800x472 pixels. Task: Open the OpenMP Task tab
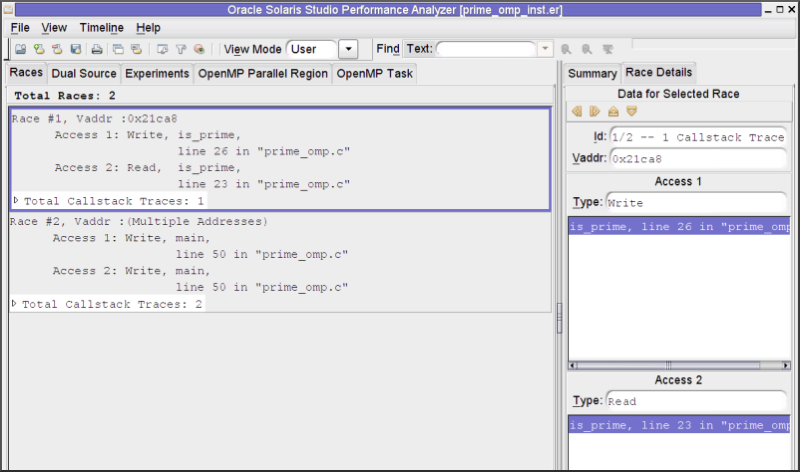pyautogui.click(x=374, y=73)
